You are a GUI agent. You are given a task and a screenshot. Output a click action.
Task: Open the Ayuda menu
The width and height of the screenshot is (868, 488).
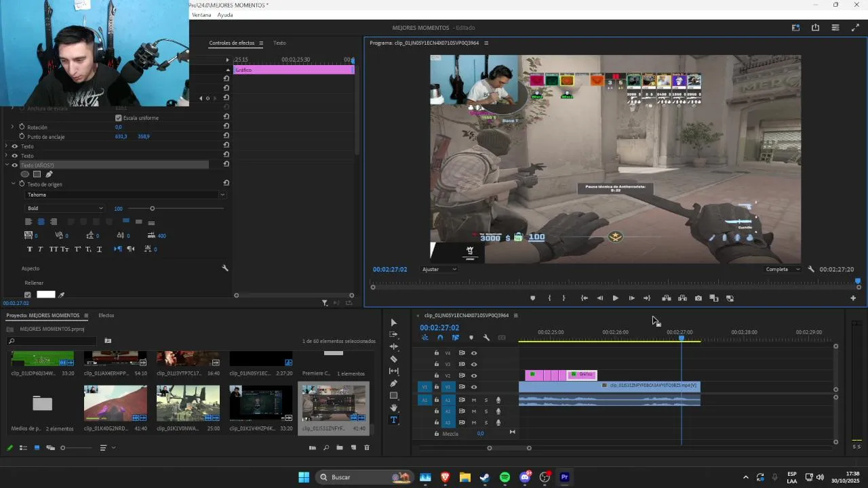click(x=225, y=15)
